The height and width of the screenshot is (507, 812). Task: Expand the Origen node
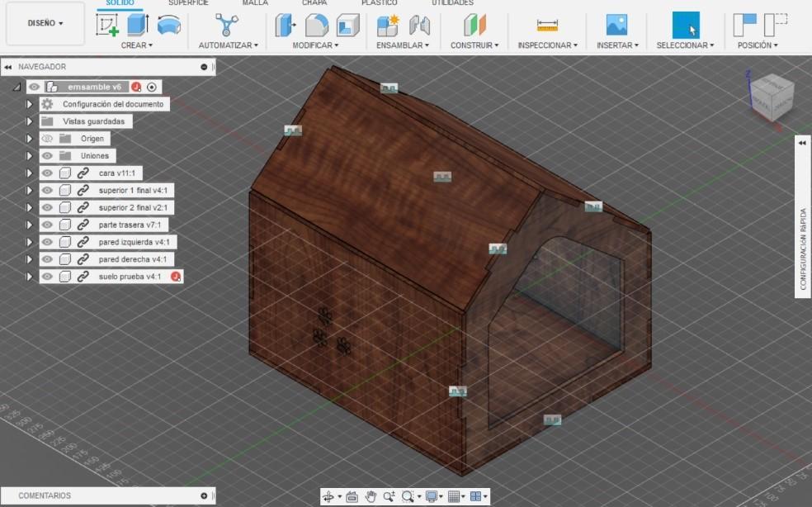[x=30, y=139]
